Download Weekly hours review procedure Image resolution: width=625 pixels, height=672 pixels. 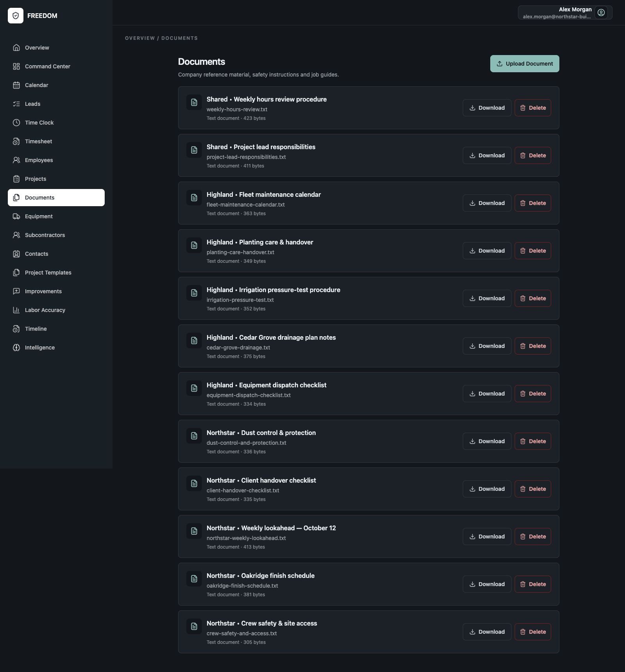click(487, 108)
